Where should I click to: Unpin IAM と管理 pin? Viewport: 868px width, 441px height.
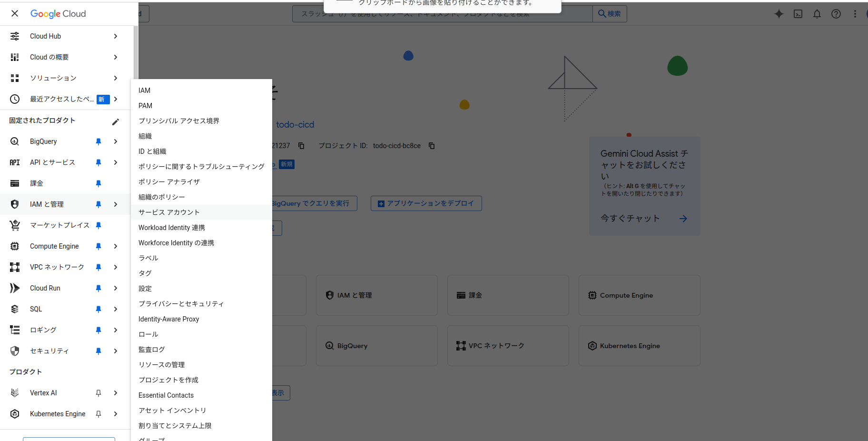click(99, 204)
